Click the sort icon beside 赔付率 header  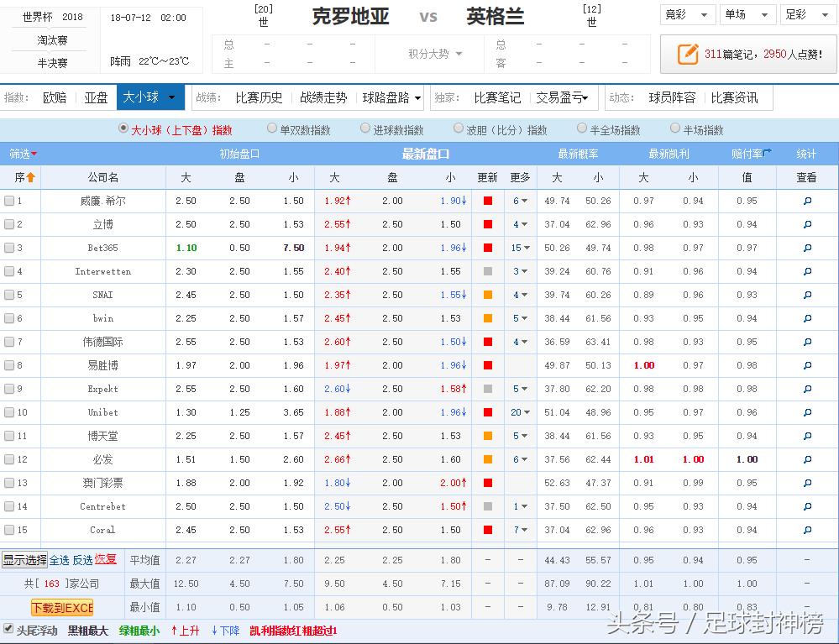[x=767, y=154]
